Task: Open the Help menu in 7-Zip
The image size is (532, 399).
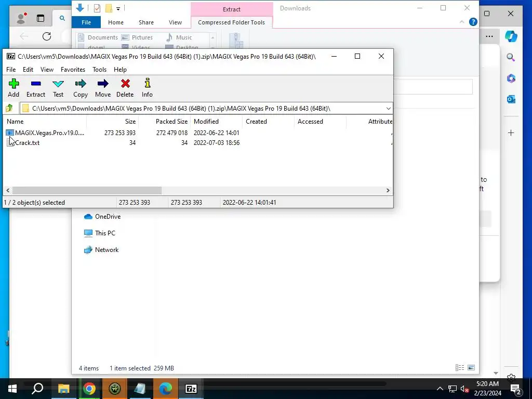Action: click(x=120, y=70)
